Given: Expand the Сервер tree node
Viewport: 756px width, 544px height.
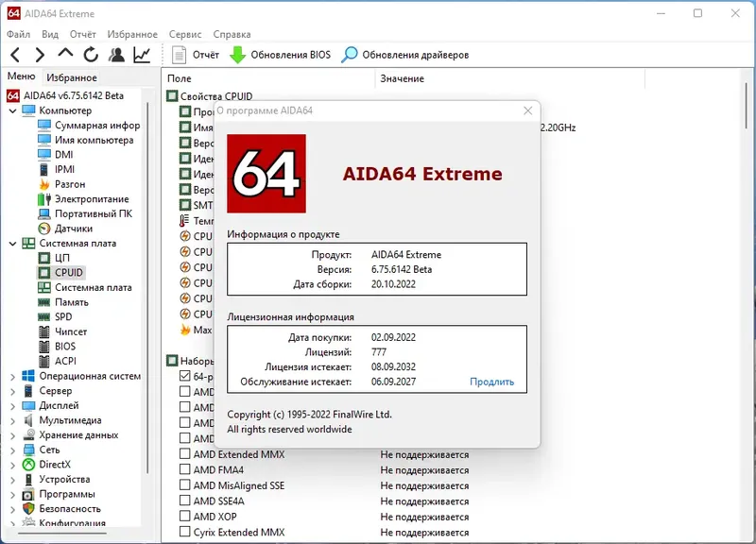Looking at the screenshot, I should coord(13,391).
